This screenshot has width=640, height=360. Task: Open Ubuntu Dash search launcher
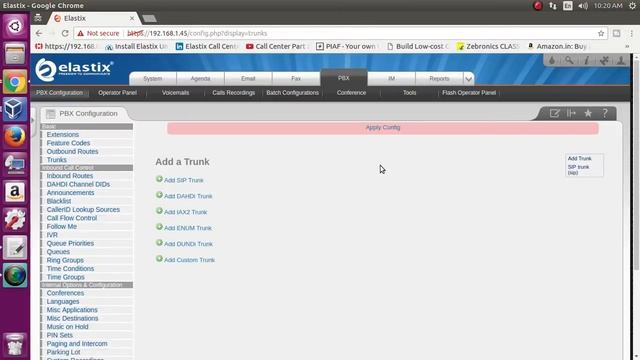tap(15, 27)
